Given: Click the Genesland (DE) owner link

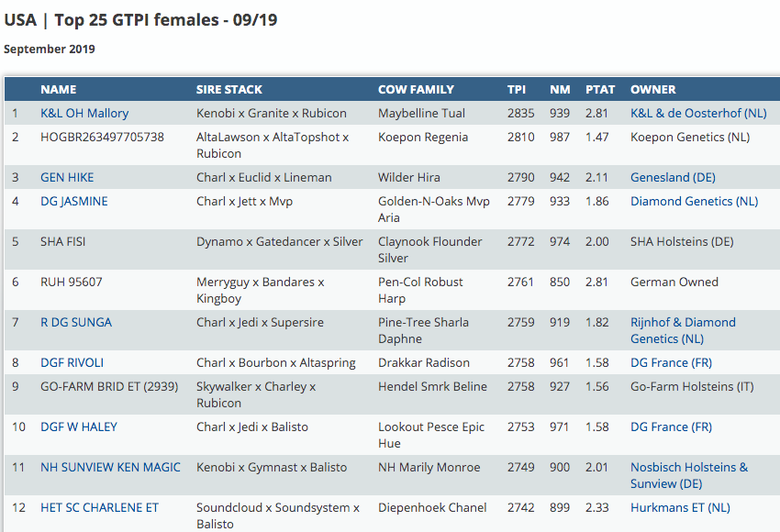Looking at the screenshot, I should point(673,178).
